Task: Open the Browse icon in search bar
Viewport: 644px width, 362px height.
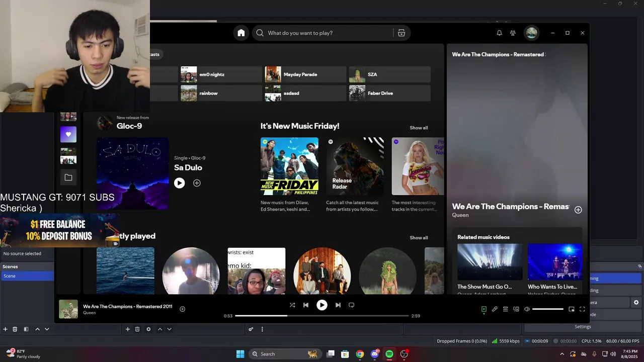Action: [401, 33]
